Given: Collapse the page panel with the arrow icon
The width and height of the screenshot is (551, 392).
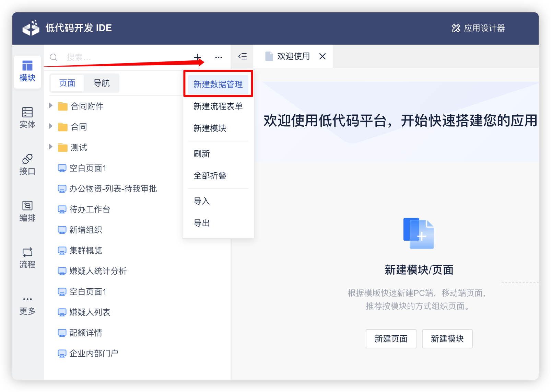Looking at the screenshot, I should [x=242, y=57].
